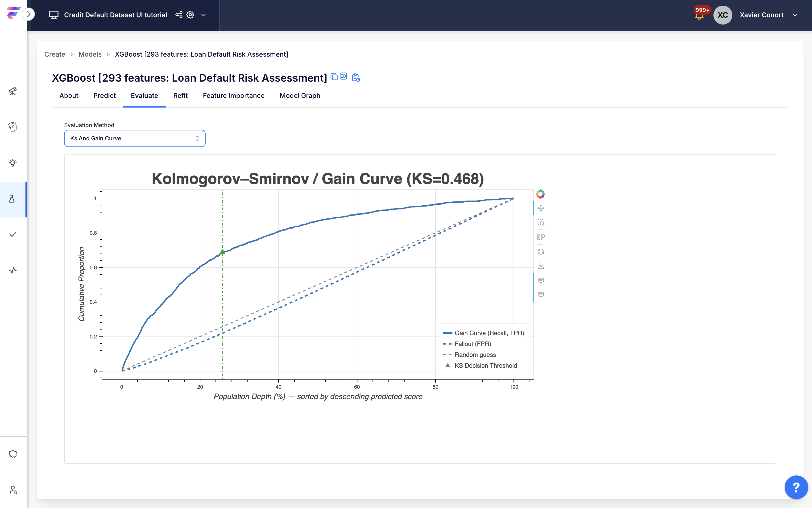Expand the project dropdown chevron
Viewport: 812px width, 508px height.
203,15
